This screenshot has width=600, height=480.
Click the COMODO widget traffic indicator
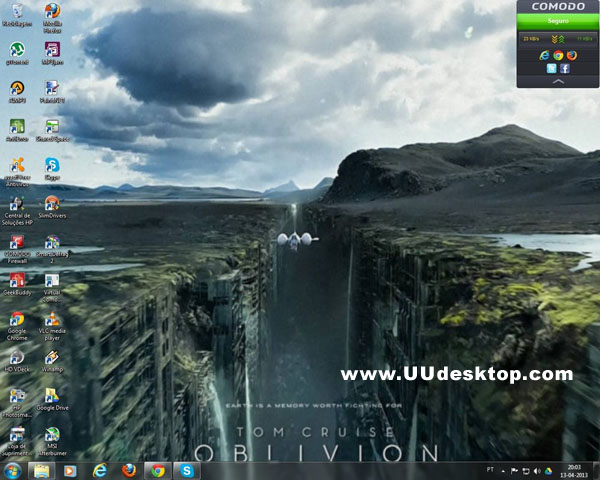(558, 39)
